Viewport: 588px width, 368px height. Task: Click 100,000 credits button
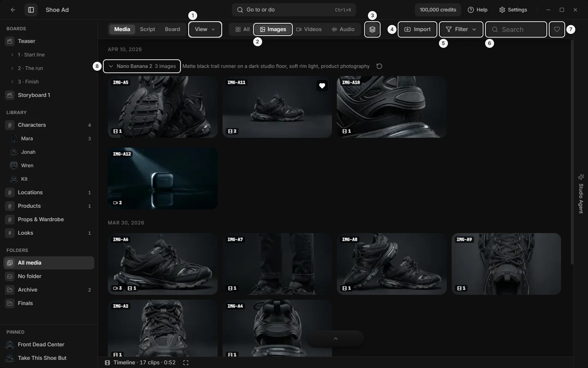point(438,10)
